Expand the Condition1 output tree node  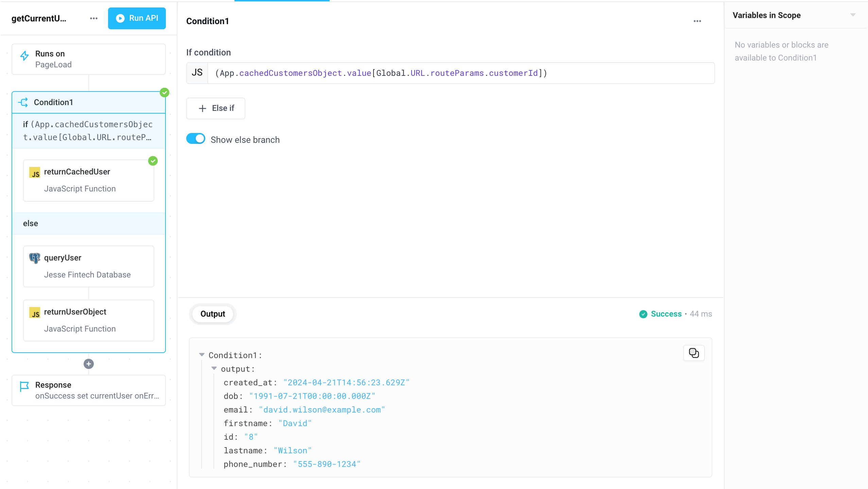click(202, 355)
